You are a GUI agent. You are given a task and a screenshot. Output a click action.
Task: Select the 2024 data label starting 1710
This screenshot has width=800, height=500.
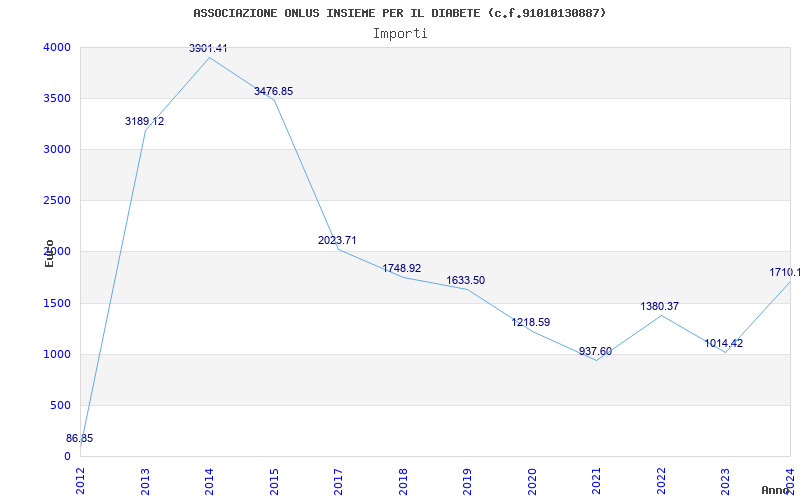(785, 272)
